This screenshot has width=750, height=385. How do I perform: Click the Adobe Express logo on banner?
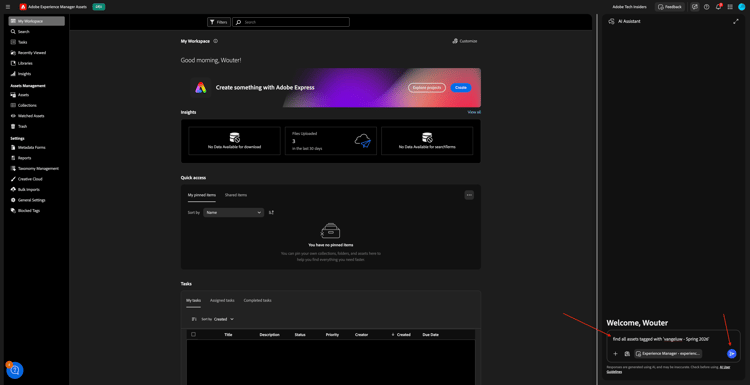(x=200, y=88)
